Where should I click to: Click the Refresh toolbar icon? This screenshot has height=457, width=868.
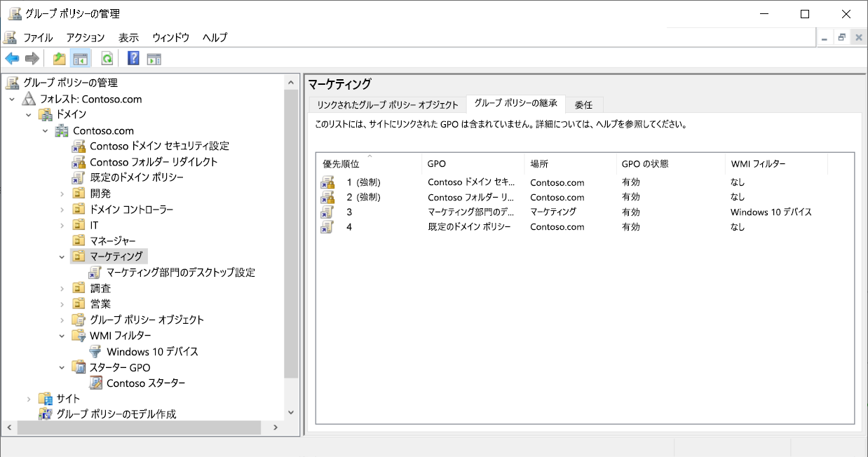(107, 59)
